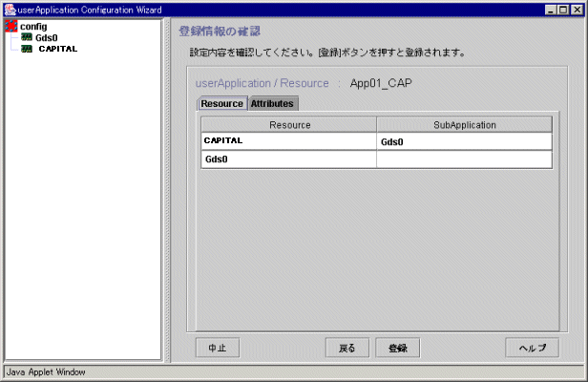
Task: Open help with the ヘルプ button
Action: tap(532, 348)
